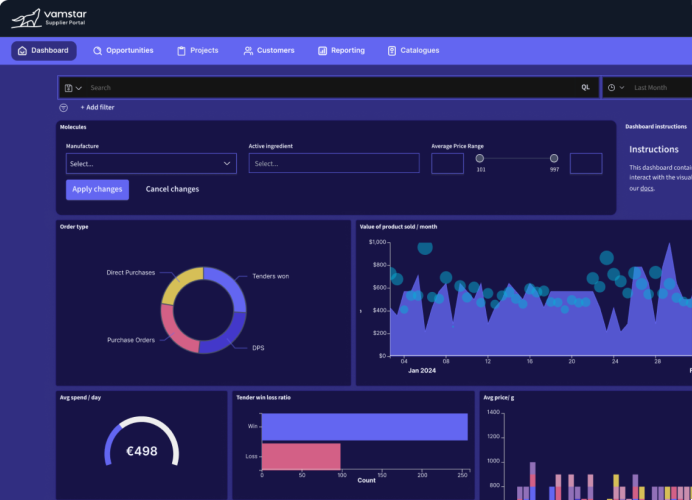
Task: Click the 'Count' axis label
Action: (x=366, y=481)
